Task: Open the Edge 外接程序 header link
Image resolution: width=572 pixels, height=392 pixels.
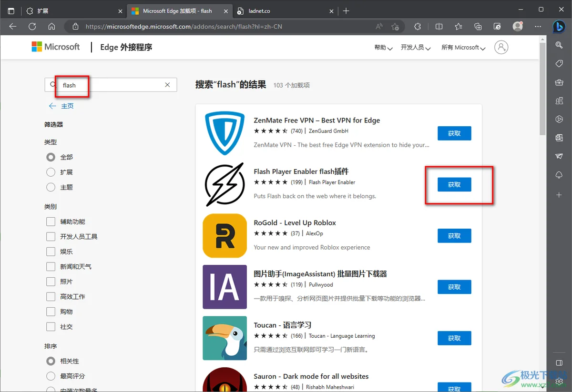Action: pos(126,47)
